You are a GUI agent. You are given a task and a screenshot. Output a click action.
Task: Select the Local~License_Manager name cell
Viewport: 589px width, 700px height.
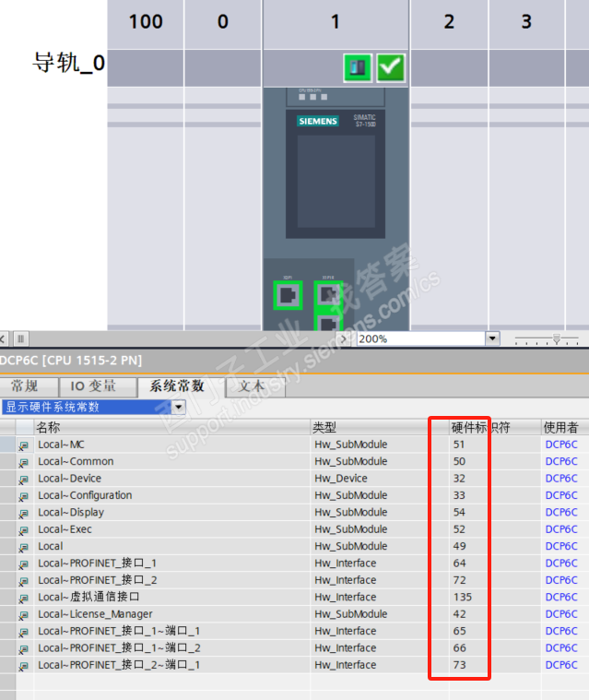coord(172,614)
